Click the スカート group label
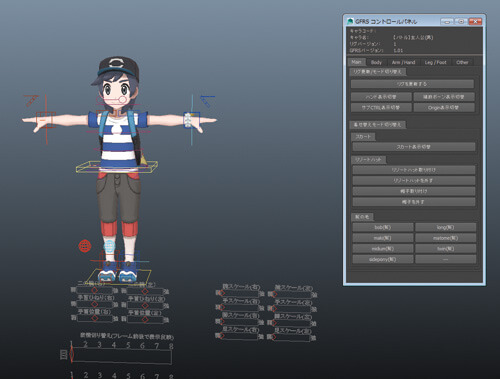 pos(363,137)
